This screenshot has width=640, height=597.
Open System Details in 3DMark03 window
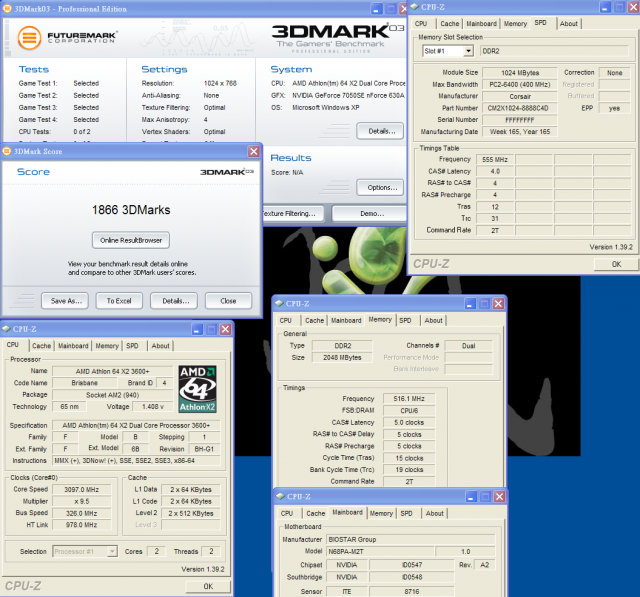coord(381,131)
